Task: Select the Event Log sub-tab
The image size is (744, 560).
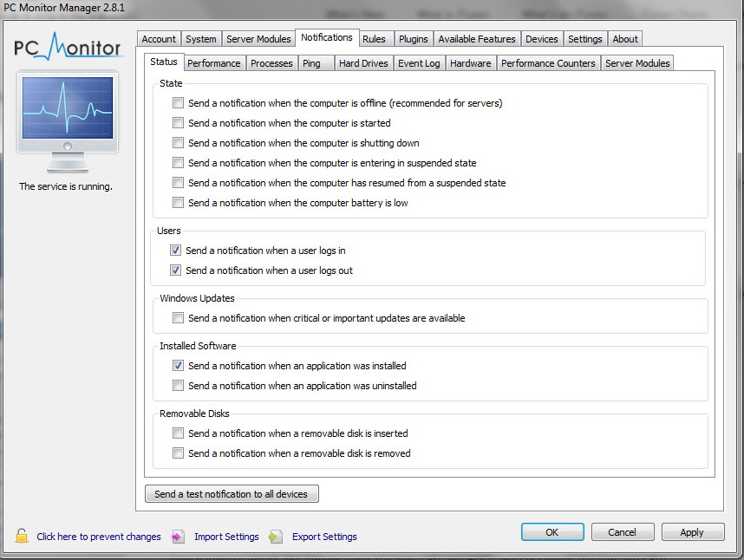Action: tap(419, 63)
